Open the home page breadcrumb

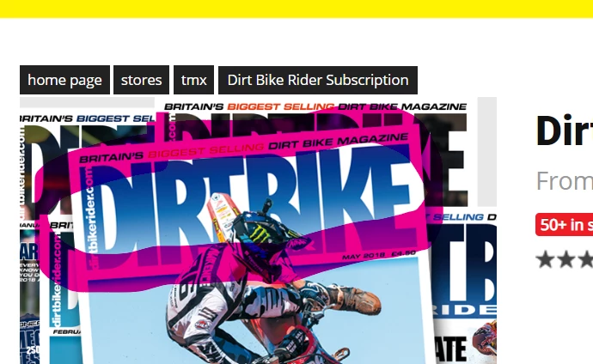tap(64, 80)
